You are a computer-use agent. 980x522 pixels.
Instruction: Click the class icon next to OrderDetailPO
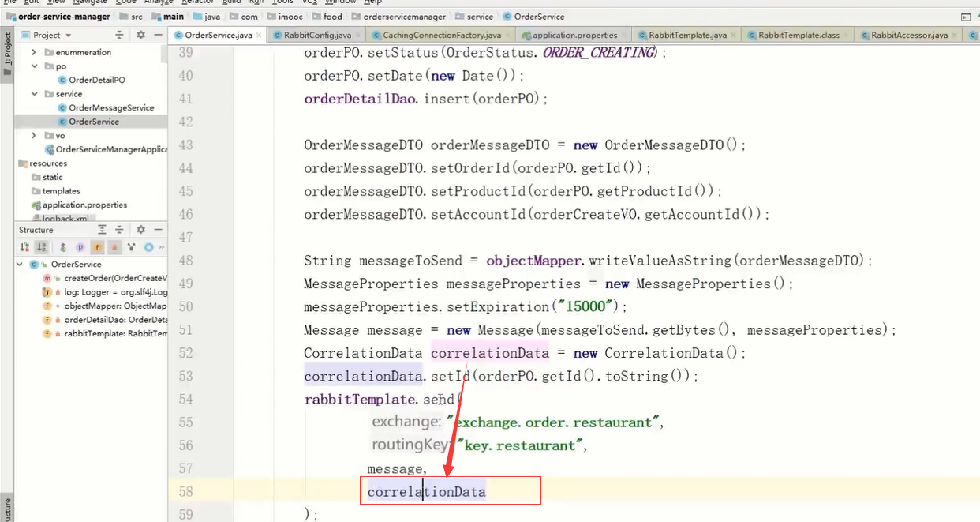[62, 80]
